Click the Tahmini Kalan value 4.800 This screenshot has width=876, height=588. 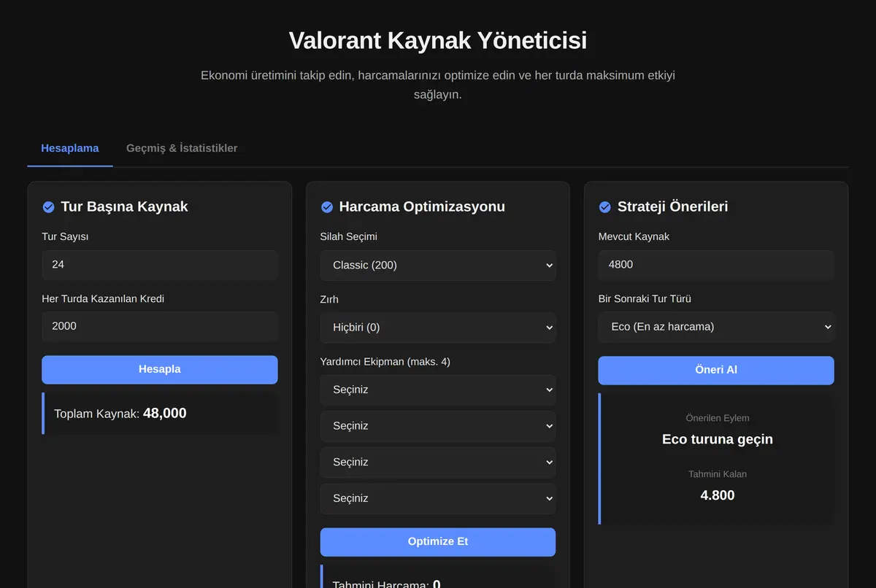click(x=718, y=495)
